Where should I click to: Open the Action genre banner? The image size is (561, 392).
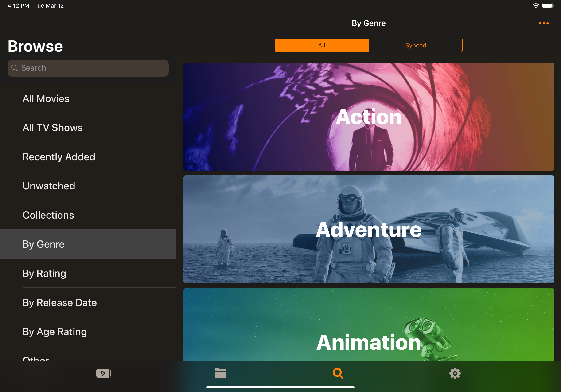tap(368, 117)
